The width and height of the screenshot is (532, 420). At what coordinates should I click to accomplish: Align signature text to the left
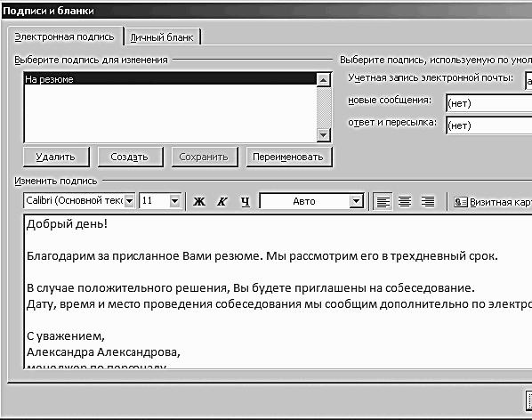tap(383, 201)
